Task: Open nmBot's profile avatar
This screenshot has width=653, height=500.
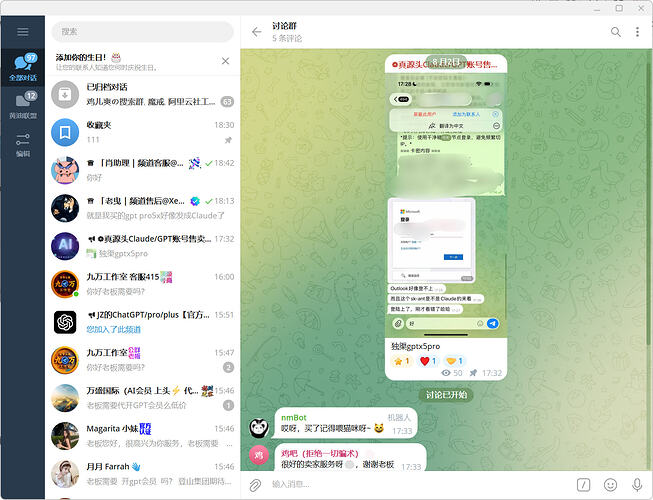Action: 259,428
